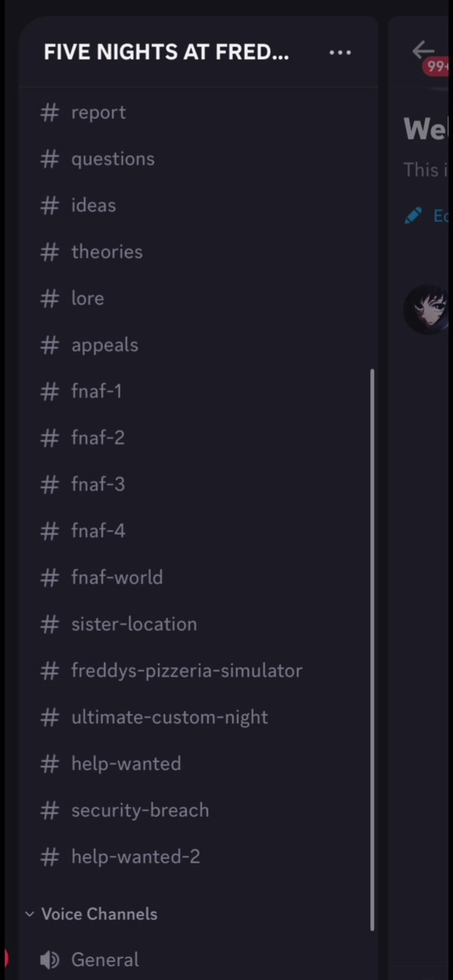
Task: Click the hash icon beside report
Action: click(50, 113)
